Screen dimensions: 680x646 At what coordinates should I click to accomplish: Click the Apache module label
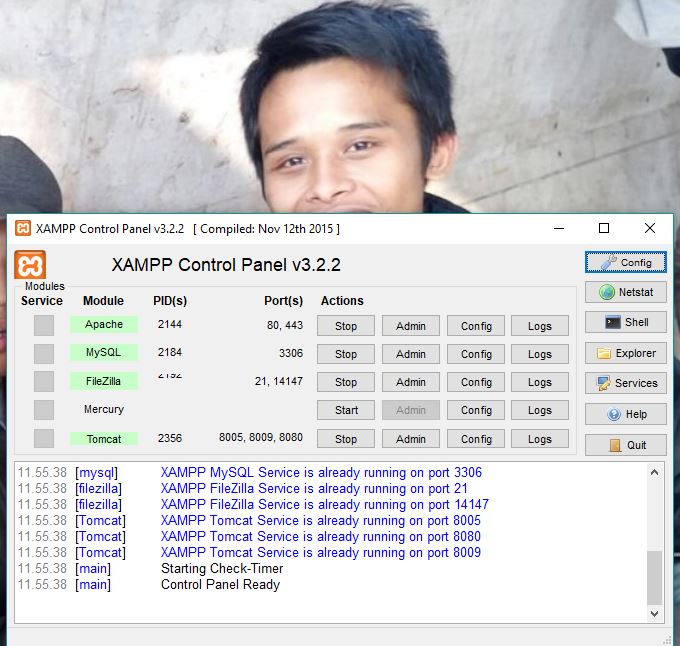pos(104,324)
